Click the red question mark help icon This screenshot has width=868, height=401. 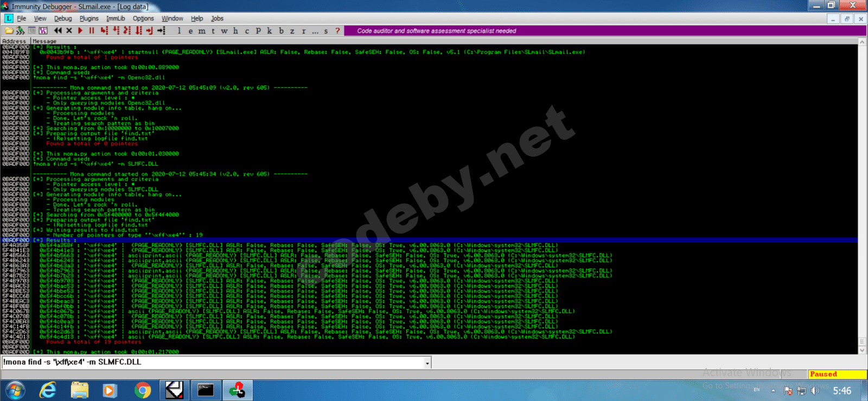point(337,31)
